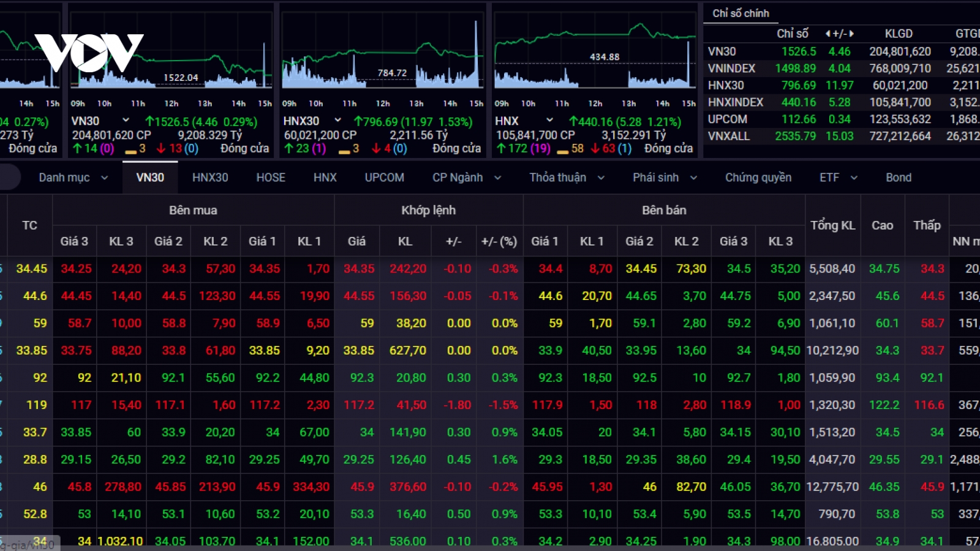
Task: Click matched volume 627,70
Action: click(x=408, y=350)
